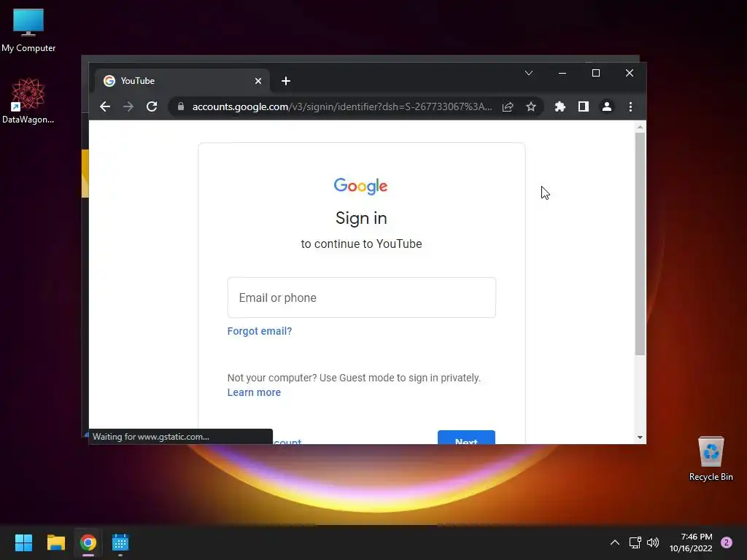
Task: Click the Google logo on sign-in card
Action: (x=360, y=186)
